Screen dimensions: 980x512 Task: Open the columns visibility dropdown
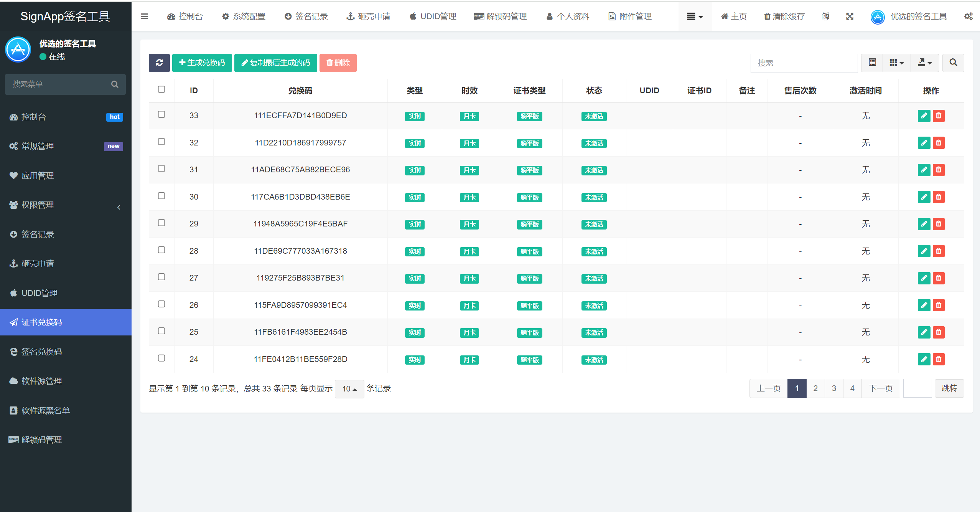pos(896,63)
